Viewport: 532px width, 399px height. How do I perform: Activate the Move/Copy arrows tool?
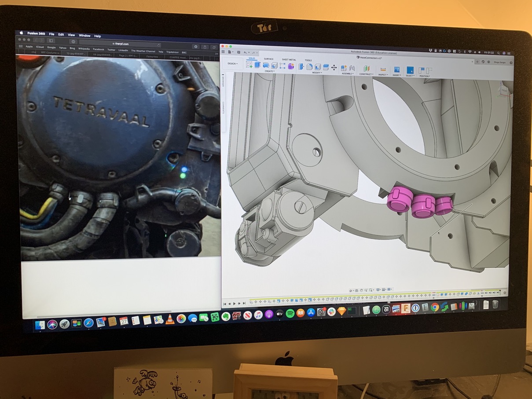[x=334, y=67]
